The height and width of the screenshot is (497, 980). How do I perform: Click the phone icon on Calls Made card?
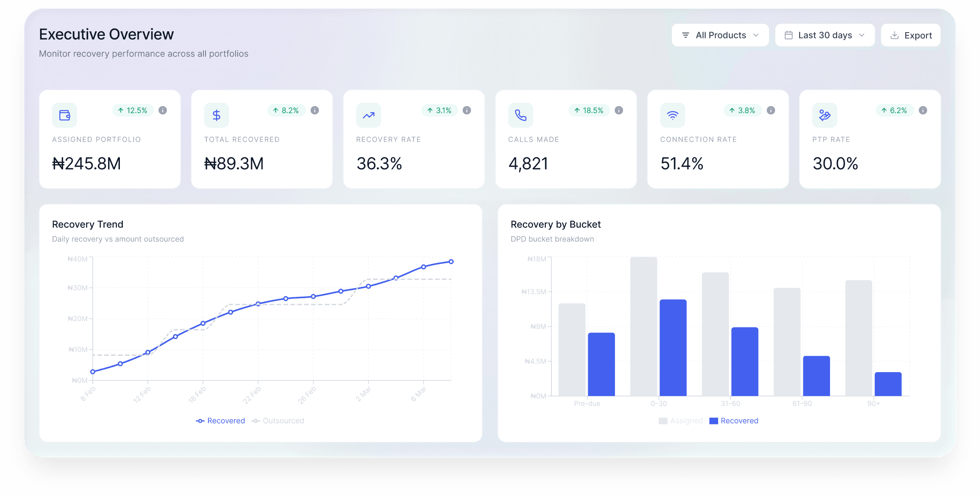click(x=520, y=115)
